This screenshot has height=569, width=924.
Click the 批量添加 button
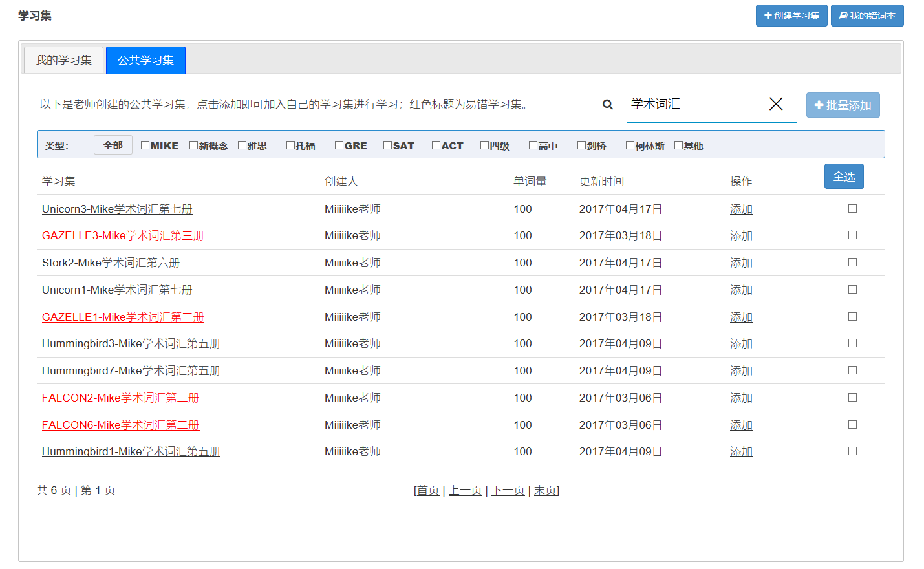[x=843, y=105]
